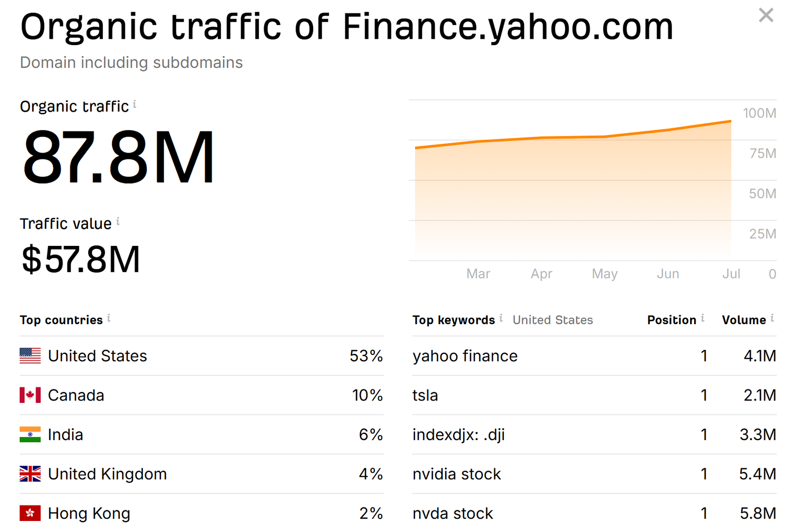Open the 'indexdjx: .dji' keyword
The image size is (803, 532).
tap(458, 435)
